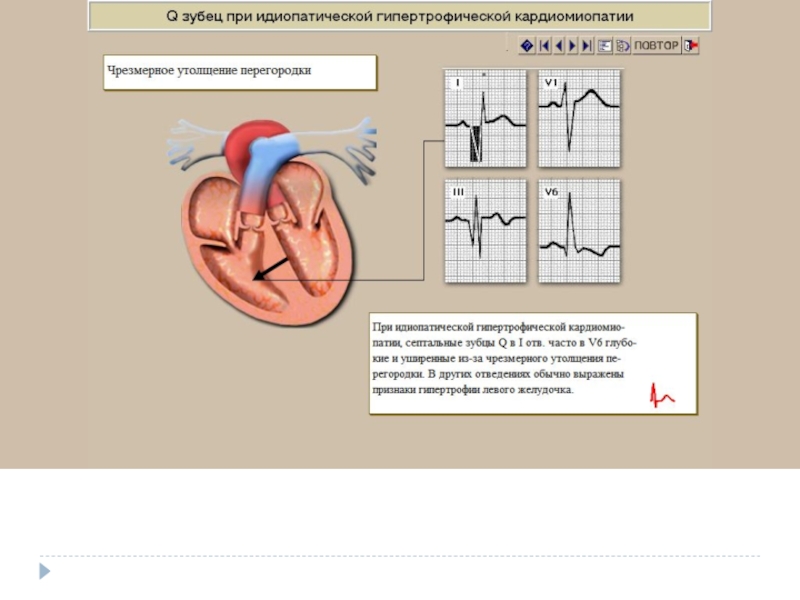Viewport: 800px width, 600px height.
Task: Click the slide play triangle at bottom left
Action: (x=45, y=571)
